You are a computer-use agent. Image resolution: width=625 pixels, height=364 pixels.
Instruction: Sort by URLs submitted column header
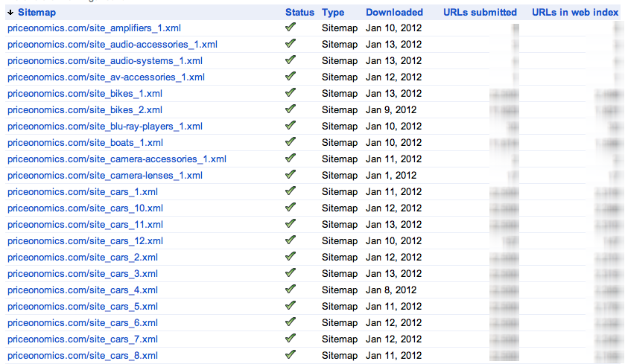pyautogui.click(x=480, y=13)
